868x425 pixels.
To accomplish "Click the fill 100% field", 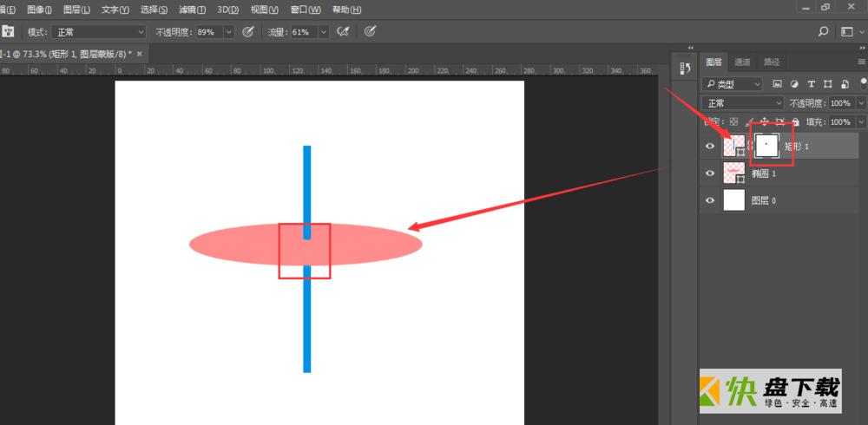I will (x=842, y=121).
